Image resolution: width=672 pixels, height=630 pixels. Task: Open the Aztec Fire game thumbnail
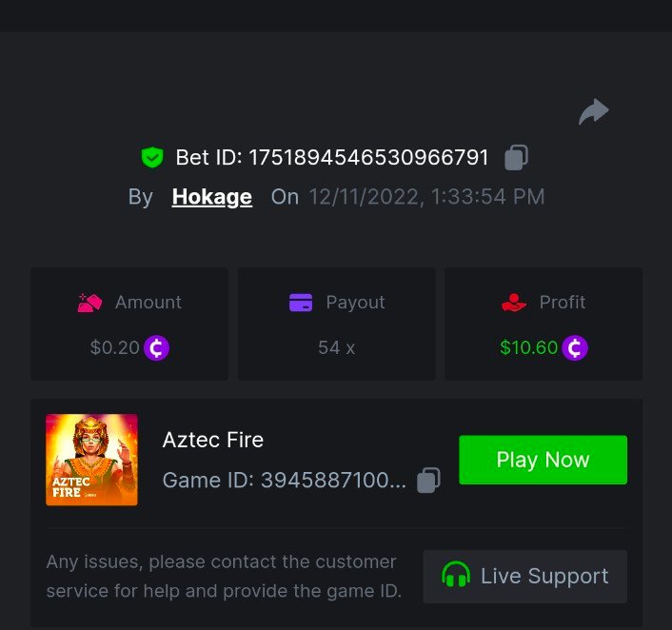92,460
